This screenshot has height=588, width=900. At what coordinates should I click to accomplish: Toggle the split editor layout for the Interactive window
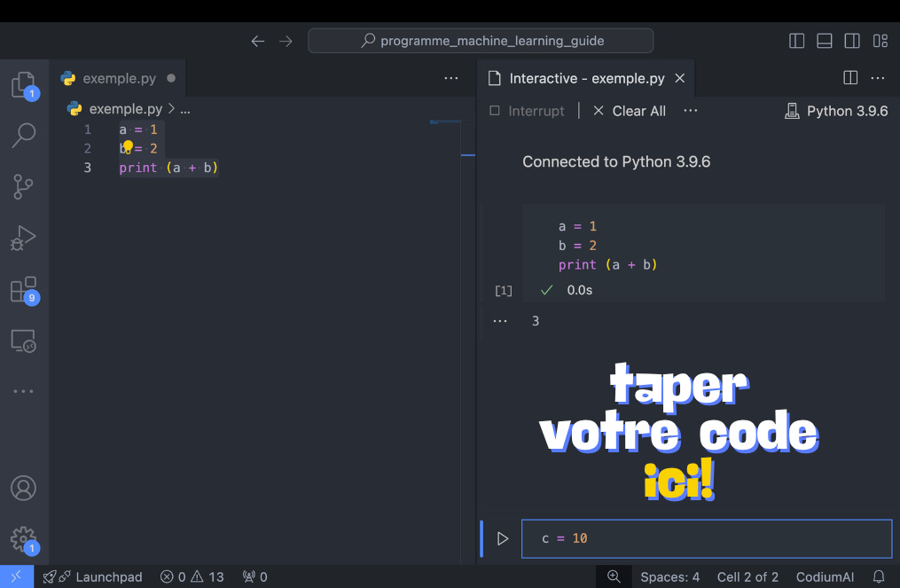tap(849, 78)
